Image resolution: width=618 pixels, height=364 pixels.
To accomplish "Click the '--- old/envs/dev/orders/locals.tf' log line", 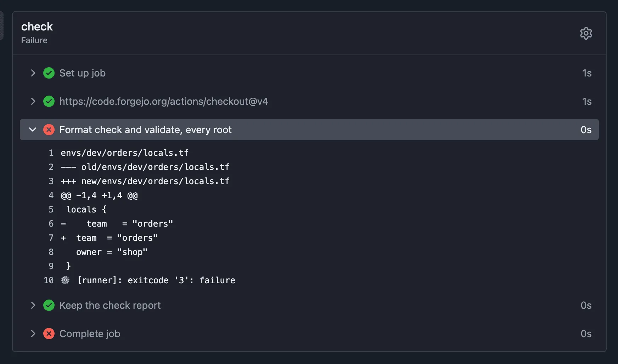I will 145,167.
